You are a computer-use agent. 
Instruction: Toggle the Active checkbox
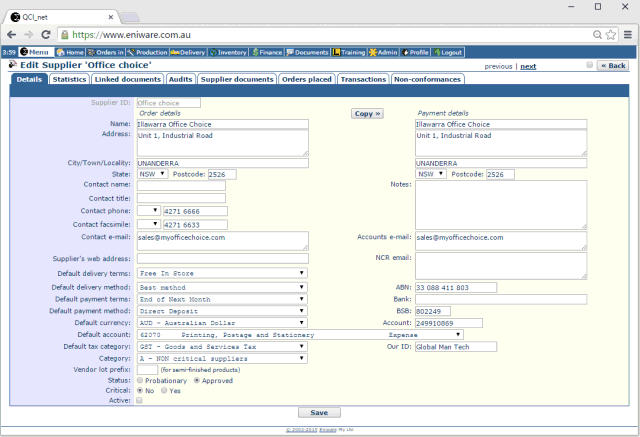139,400
